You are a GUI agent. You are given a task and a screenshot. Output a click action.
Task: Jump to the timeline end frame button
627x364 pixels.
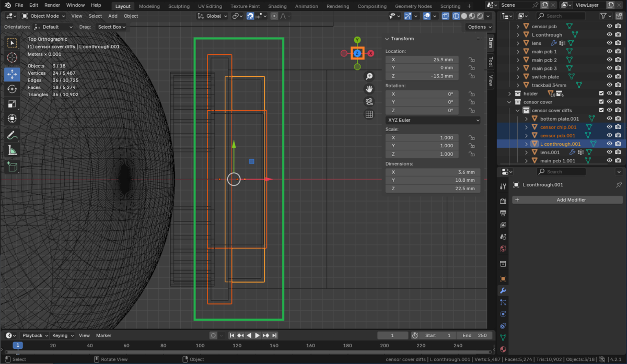274,335
